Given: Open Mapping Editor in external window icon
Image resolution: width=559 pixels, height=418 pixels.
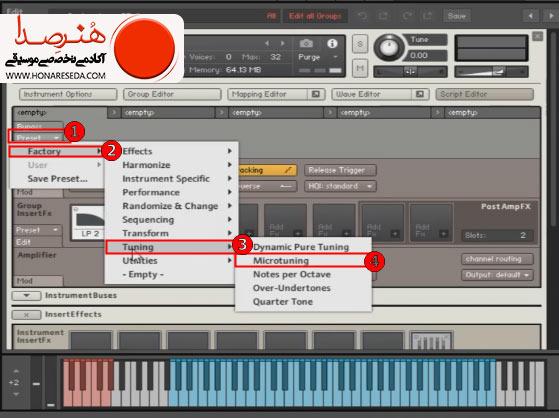Looking at the screenshot, I should (x=316, y=94).
